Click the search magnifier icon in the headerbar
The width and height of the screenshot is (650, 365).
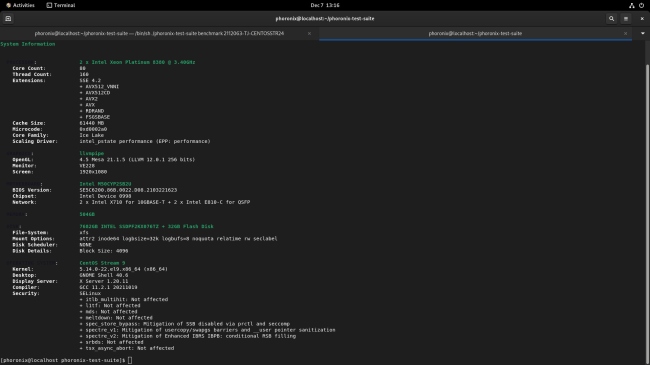pyautogui.click(x=611, y=19)
